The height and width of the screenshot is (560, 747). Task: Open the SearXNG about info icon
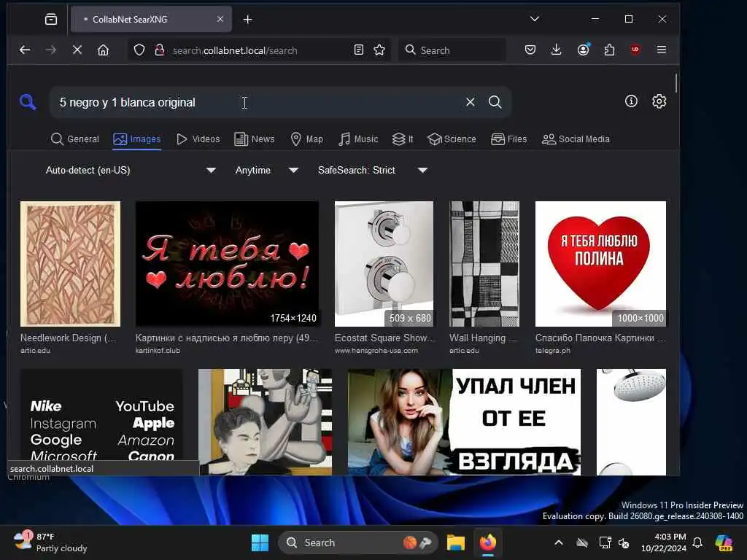click(631, 101)
